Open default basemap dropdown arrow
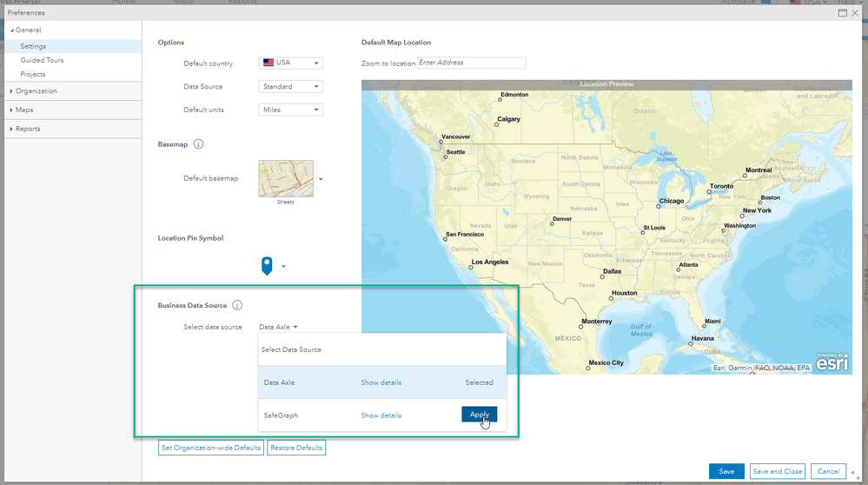The width and height of the screenshot is (868, 485). tap(321, 179)
